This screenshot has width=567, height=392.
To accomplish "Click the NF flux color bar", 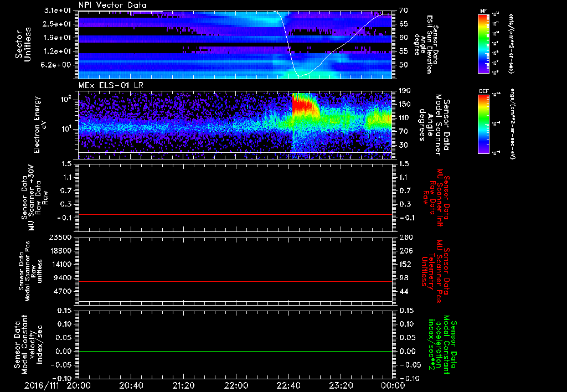I will pyautogui.click(x=484, y=43).
